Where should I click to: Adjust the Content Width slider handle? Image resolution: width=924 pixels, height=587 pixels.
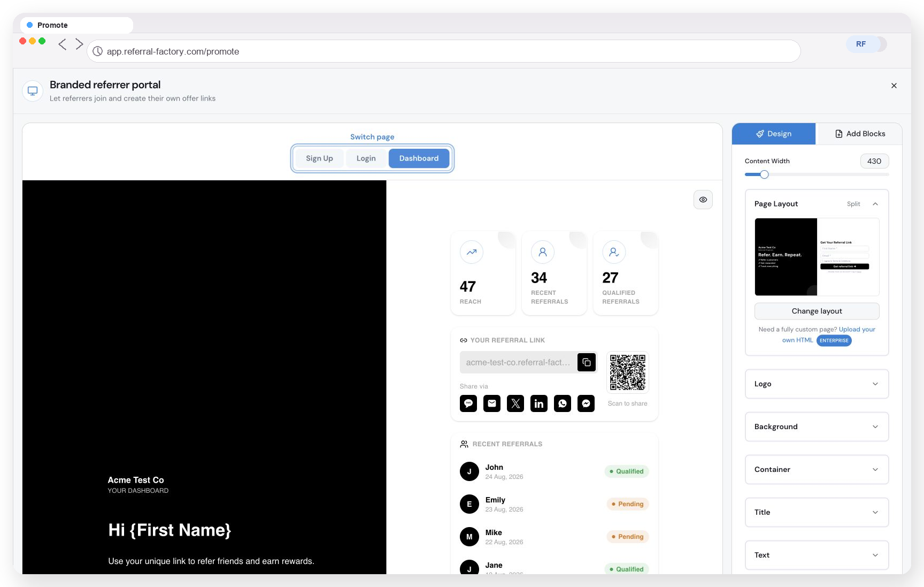click(765, 174)
